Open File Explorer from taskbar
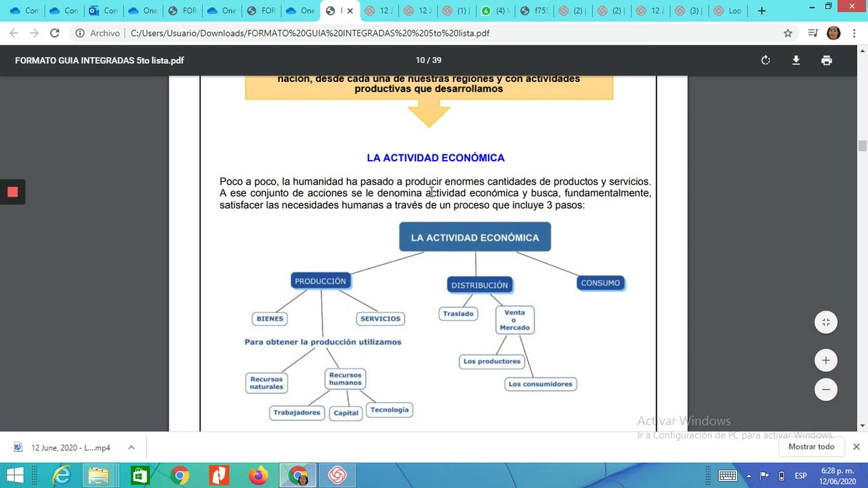 [99, 475]
